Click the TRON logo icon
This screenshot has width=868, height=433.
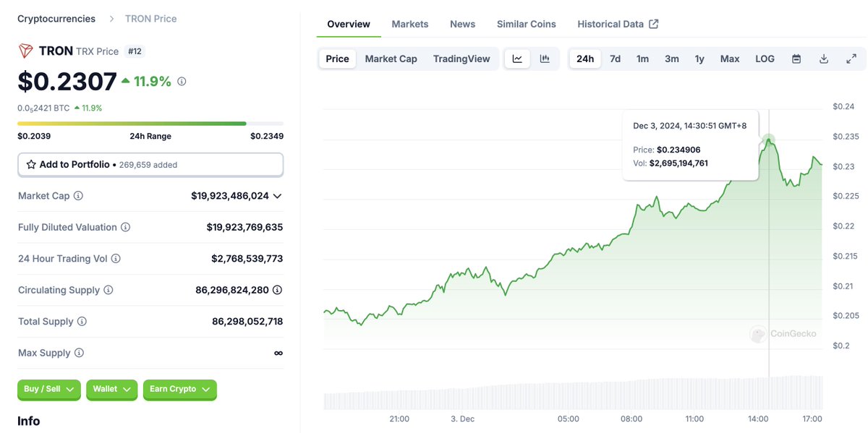pyautogui.click(x=26, y=51)
